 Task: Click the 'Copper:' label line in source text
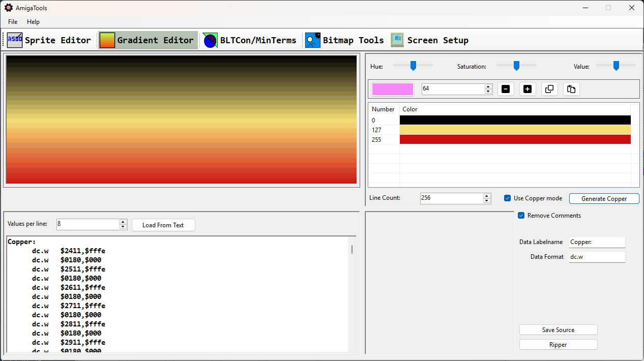click(21, 242)
